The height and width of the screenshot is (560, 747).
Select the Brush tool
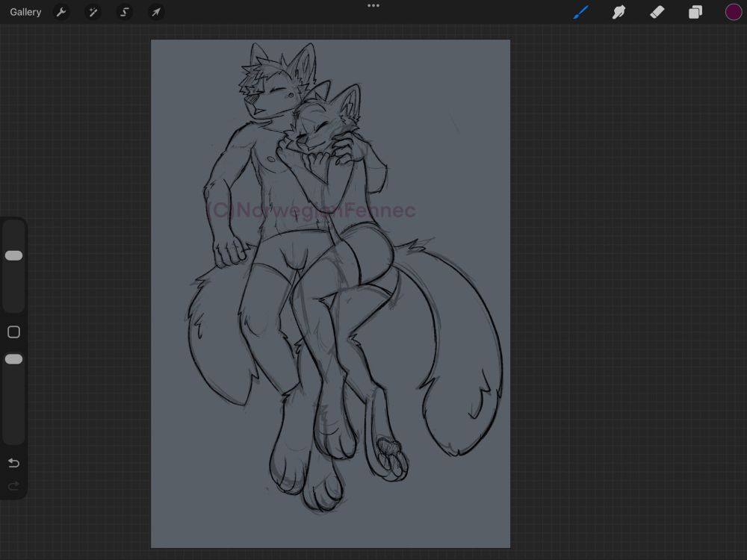(580, 12)
